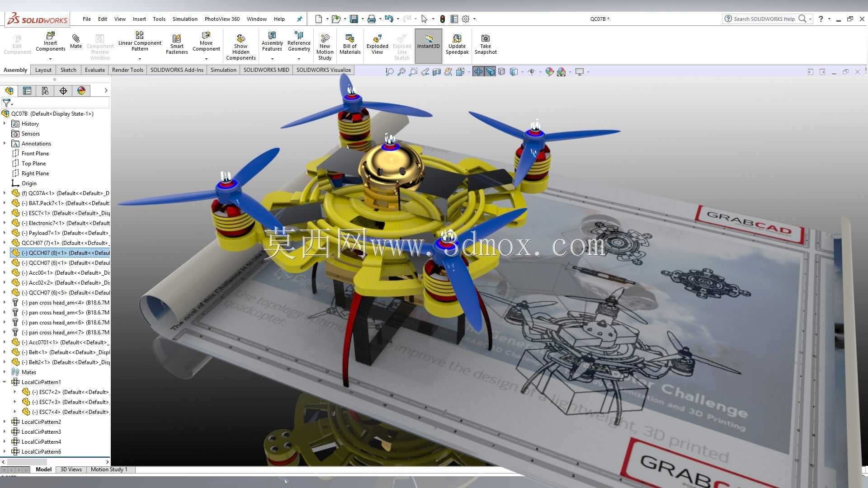Expand the History tree node
Viewport: 868px width, 488px height.
click(5, 123)
